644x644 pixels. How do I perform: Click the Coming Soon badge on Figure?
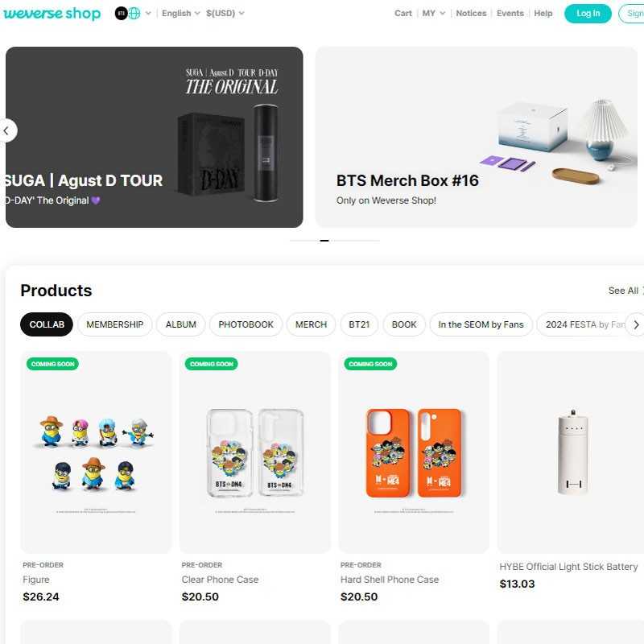(52, 364)
